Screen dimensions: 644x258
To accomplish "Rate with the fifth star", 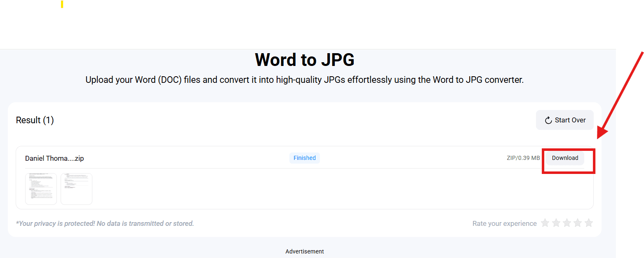I will tap(589, 223).
